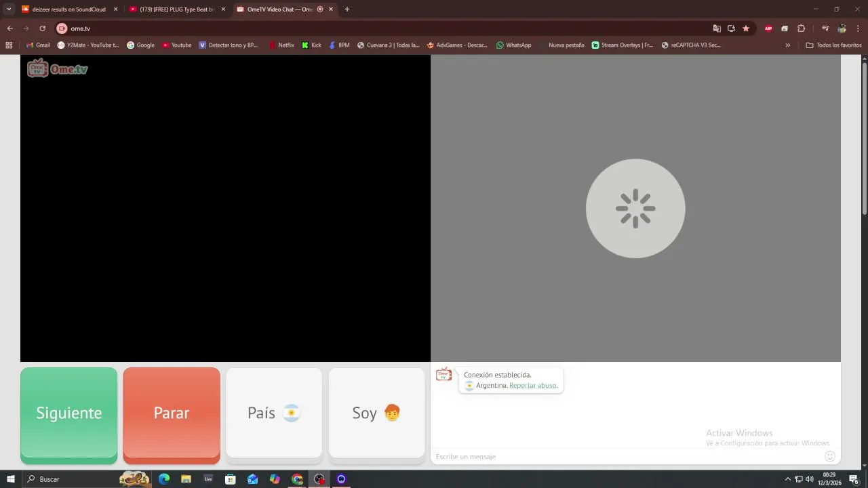Image resolution: width=868 pixels, height=488 pixels.
Task: Open a new browser tab
Action: tap(347, 9)
